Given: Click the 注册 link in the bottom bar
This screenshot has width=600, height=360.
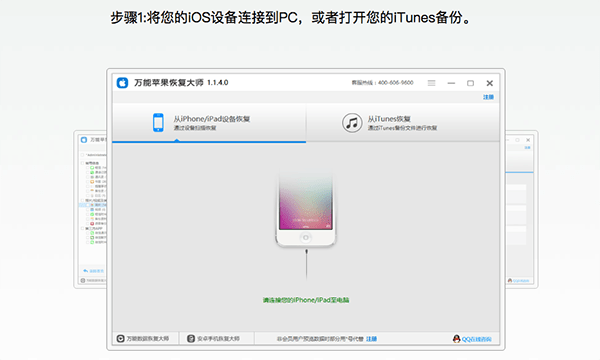Looking at the screenshot, I should click(x=371, y=339).
